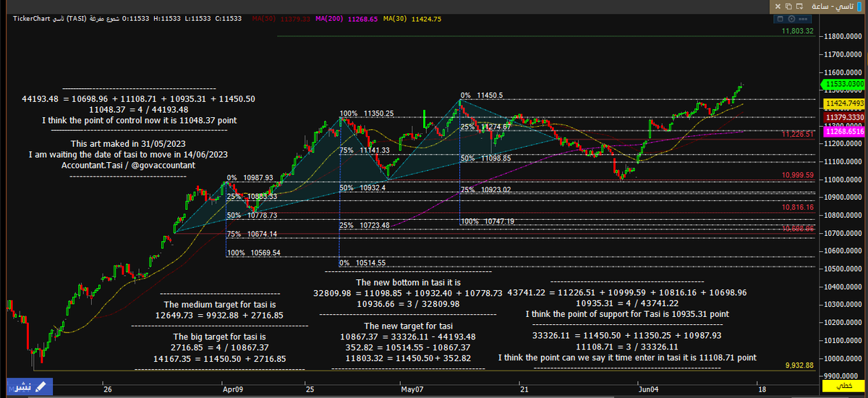This screenshot has width=868, height=398.
Task: Select the 10,816.16 red level label
Action: (x=797, y=207)
